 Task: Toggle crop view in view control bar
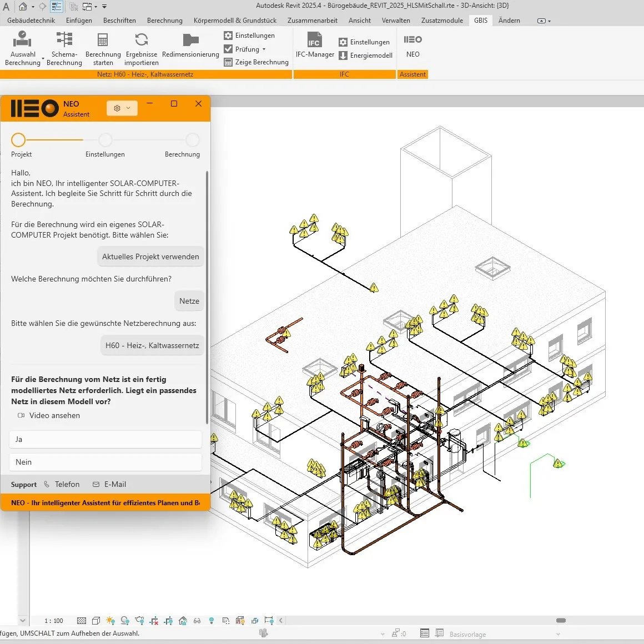[x=154, y=621]
